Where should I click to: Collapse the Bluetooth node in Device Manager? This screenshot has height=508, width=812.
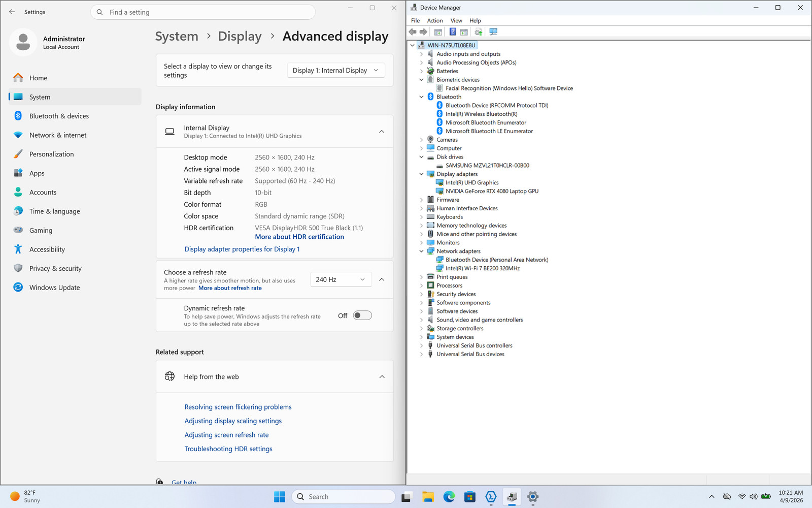(x=421, y=97)
